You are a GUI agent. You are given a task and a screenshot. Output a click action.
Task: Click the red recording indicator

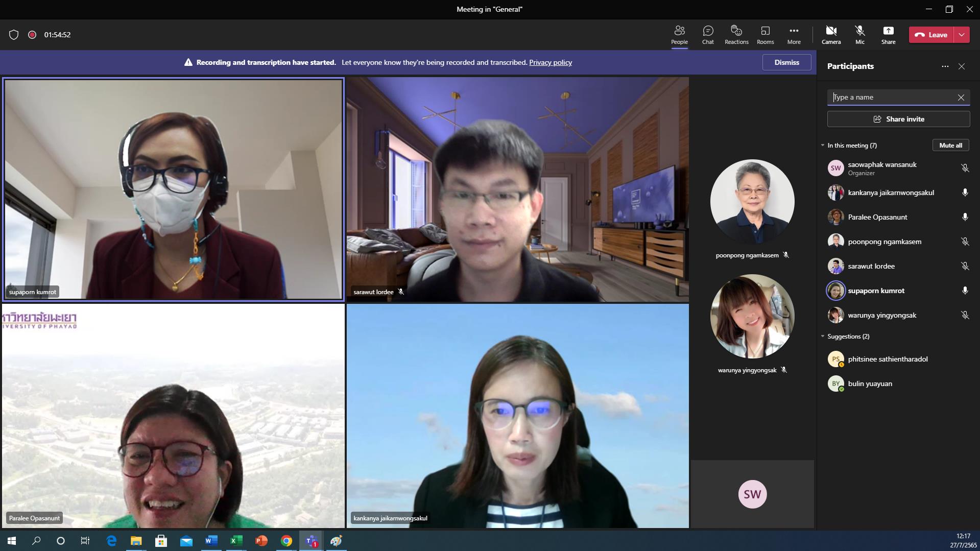[32, 35]
